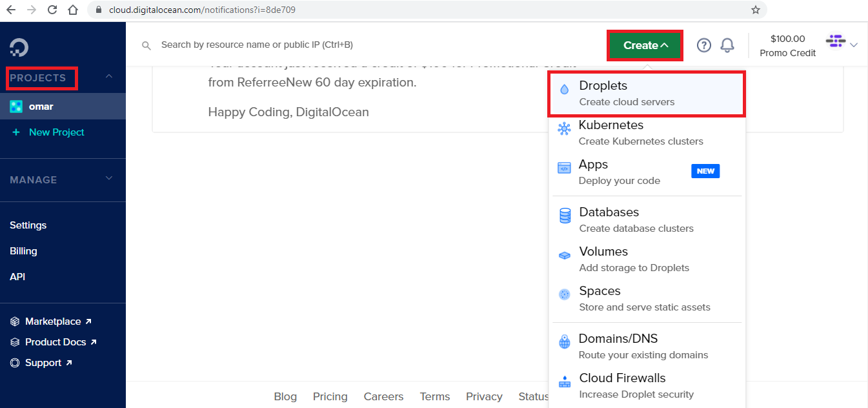Click the site lock icon in address bar
The width and height of the screenshot is (868, 408).
pos(99,10)
